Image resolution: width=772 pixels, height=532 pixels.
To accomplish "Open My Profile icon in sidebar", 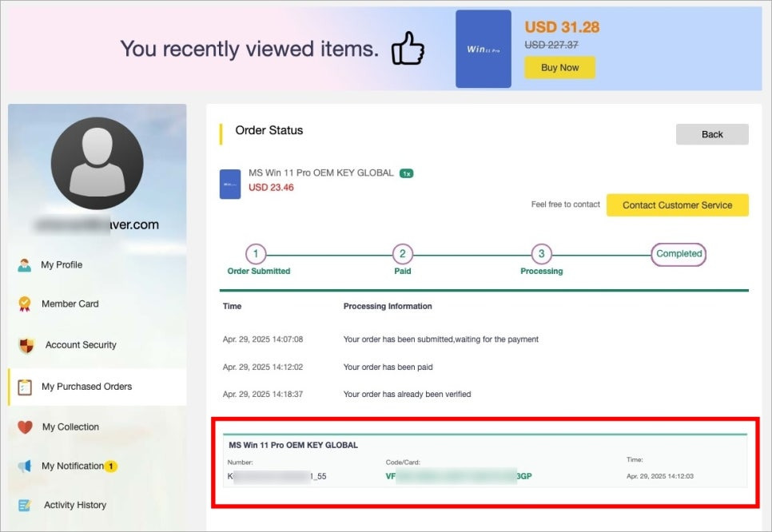I will 24,264.
